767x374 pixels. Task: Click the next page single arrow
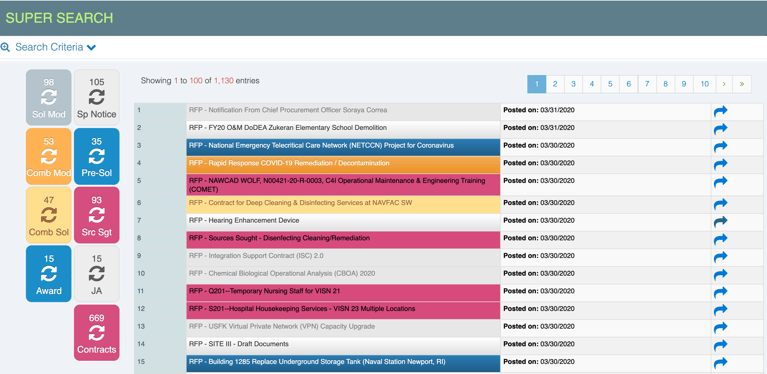[724, 84]
